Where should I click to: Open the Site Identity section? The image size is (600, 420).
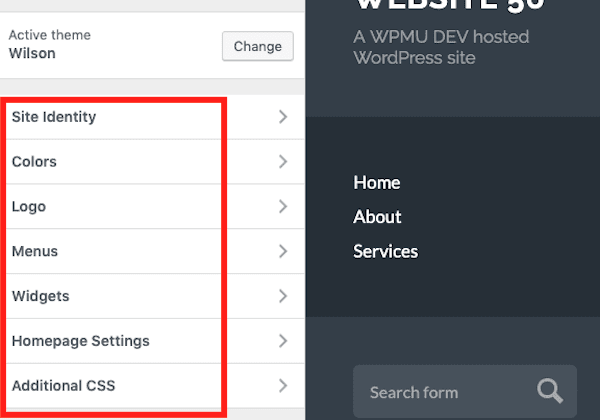pos(54,117)
